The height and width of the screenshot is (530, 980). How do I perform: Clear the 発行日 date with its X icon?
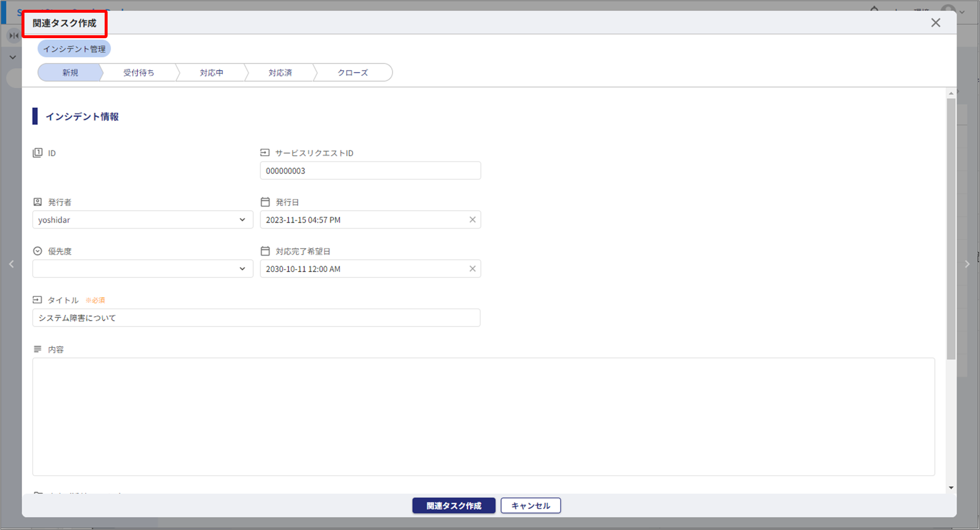pos(472,220)
